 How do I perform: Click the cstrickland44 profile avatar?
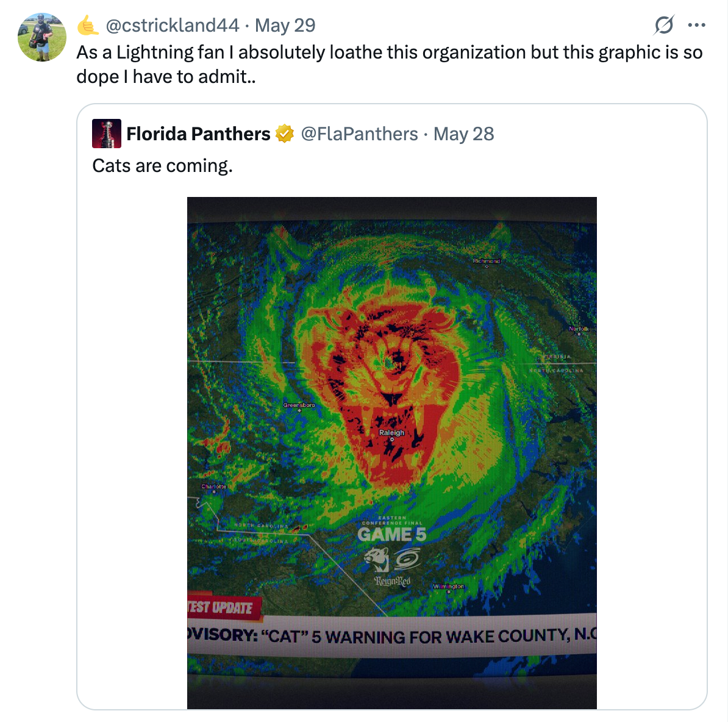pos(42,37)
